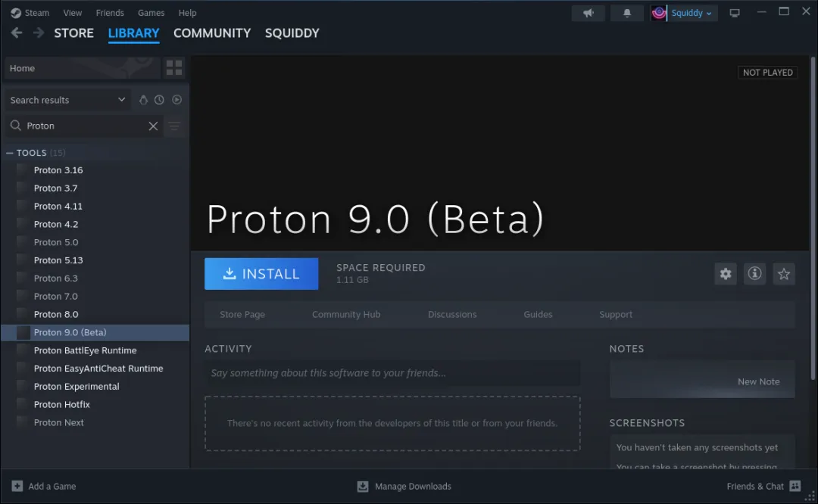Open the SQUIDDY profile tab

tap(292, 33)
